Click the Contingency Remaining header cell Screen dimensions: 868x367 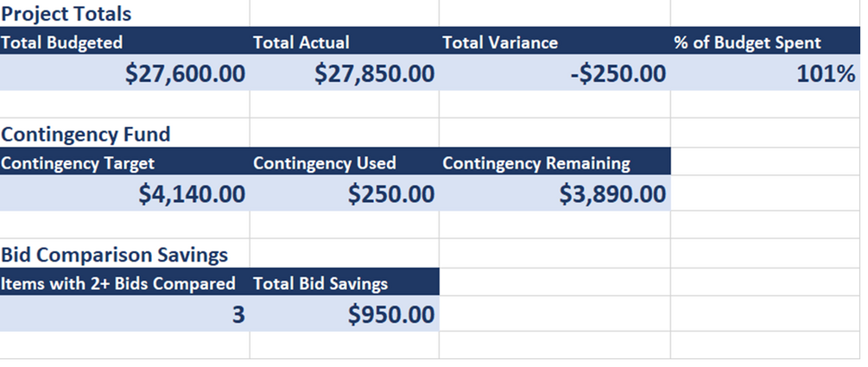click(x=554, y=162)
